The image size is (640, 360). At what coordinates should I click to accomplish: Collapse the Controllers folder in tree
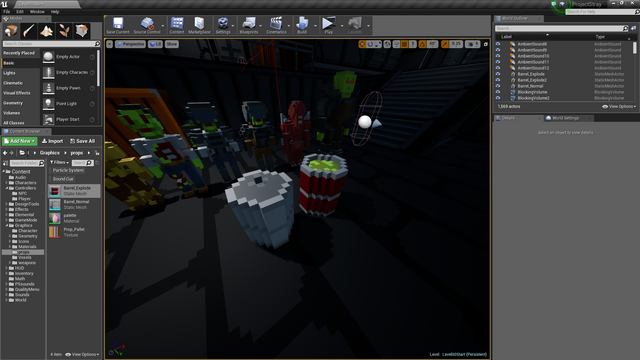pos(7,188)
